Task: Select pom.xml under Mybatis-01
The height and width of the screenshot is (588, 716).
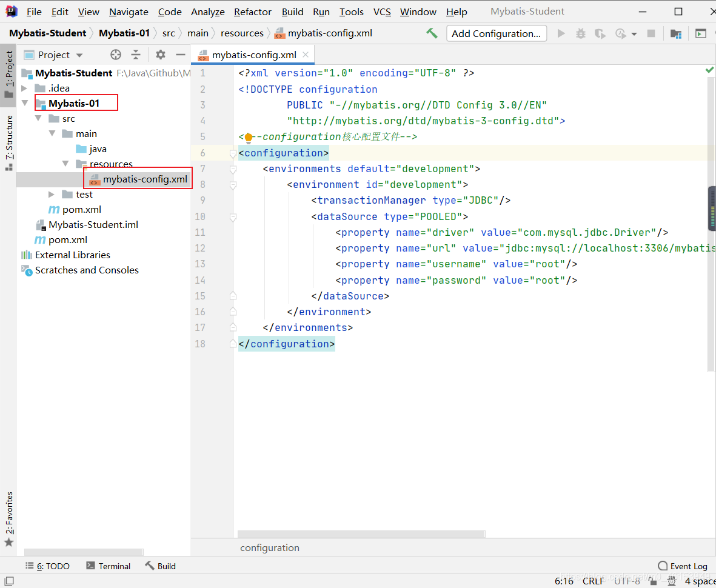Action: 81,210
